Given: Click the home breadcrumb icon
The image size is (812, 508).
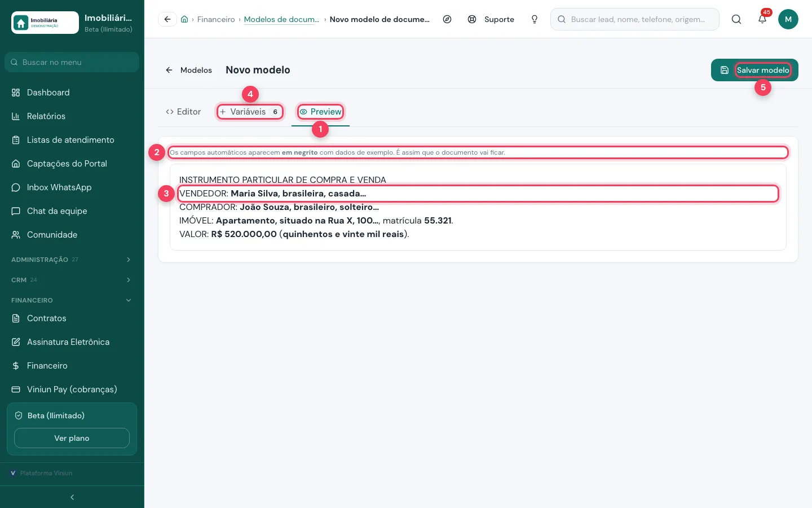Looking at the screenshot, I should pyautogui.click(x=184, y=19).
